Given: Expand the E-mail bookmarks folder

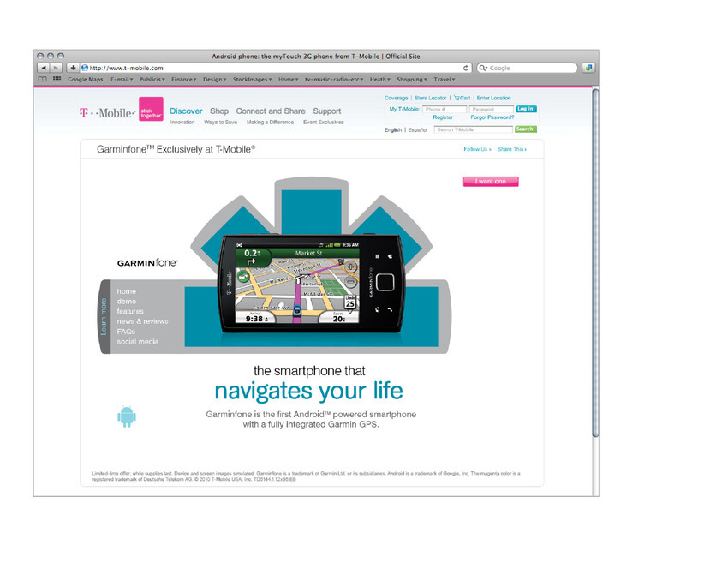Looking at the screenshot, I should point(122,80).
